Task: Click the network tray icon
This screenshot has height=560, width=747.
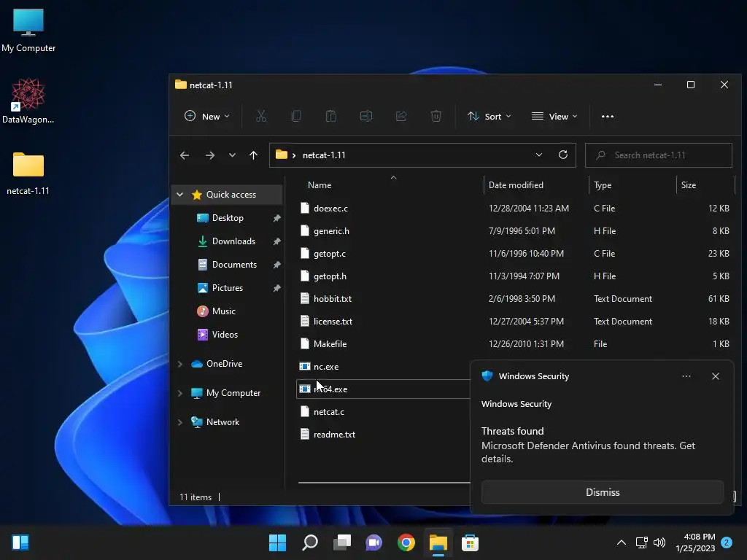Action: coord(641,542)
